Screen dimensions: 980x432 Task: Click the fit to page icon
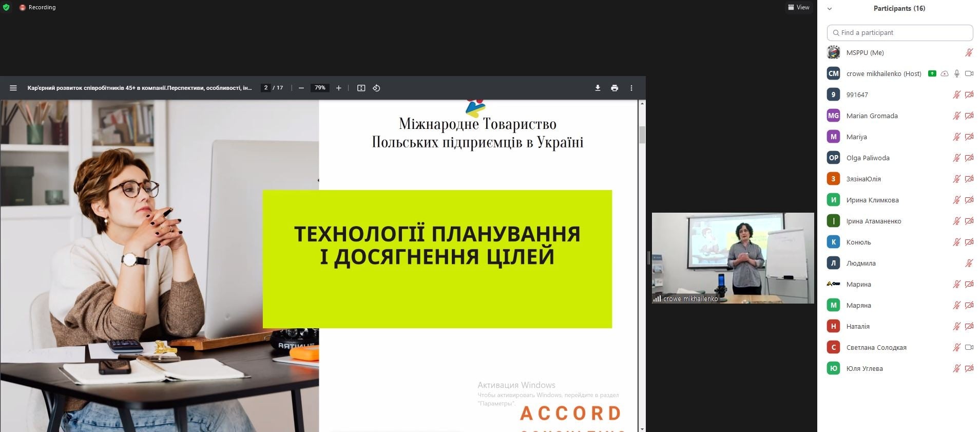361,88
